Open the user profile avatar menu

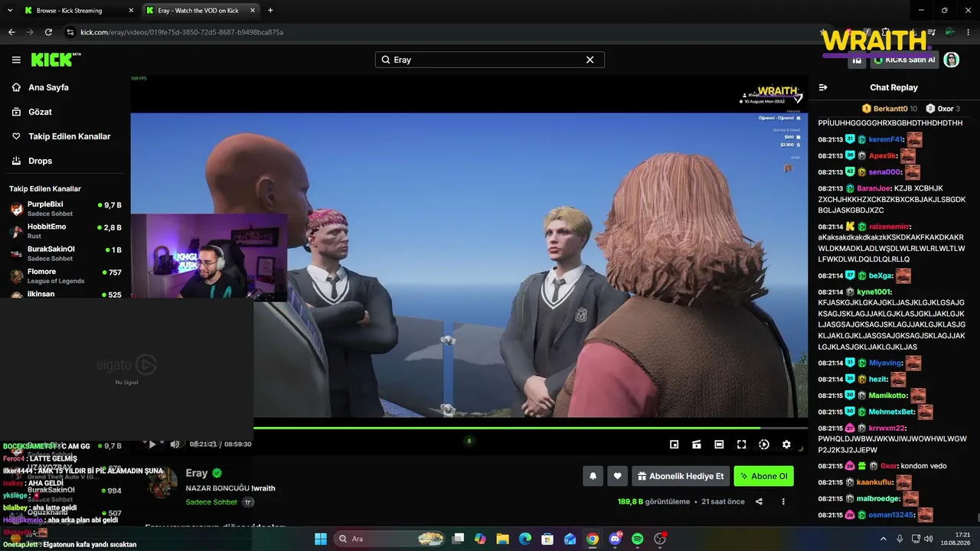951,60
